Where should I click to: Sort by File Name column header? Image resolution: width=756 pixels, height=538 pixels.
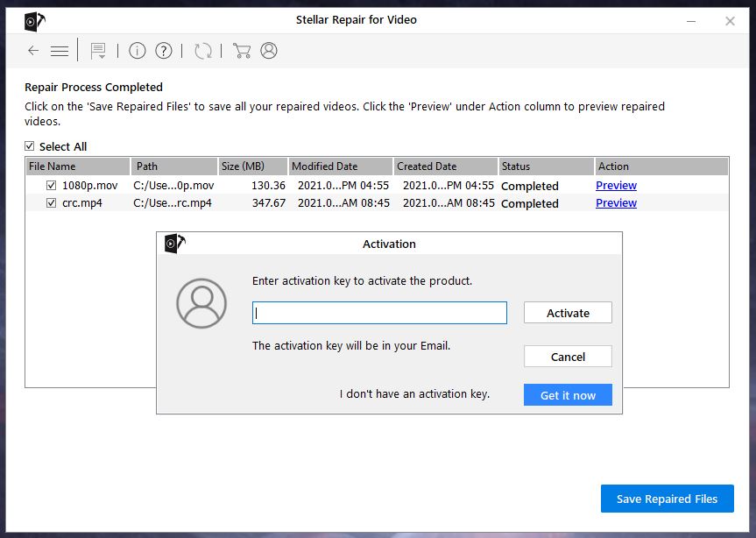[x=78, y=166]
